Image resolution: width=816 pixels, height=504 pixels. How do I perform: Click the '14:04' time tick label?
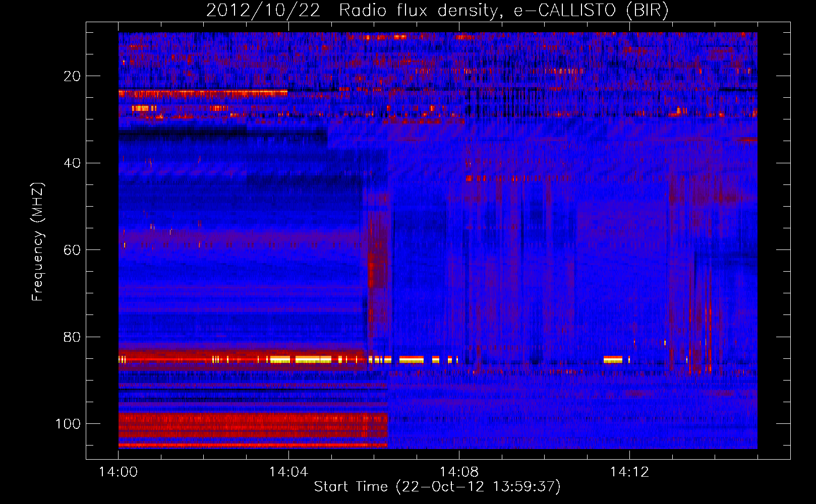point(288,472)
